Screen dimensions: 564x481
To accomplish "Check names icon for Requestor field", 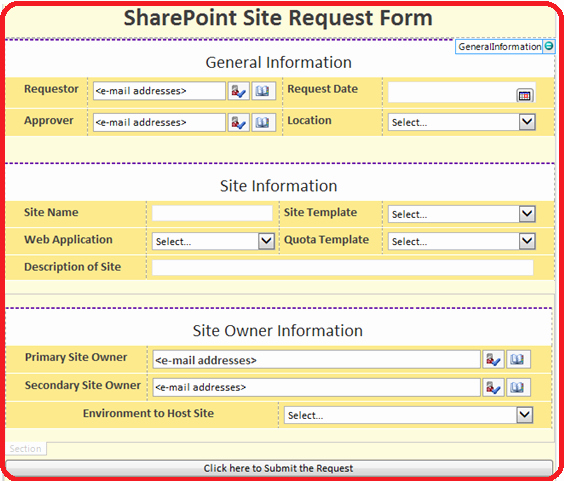I will click(238, 91).
